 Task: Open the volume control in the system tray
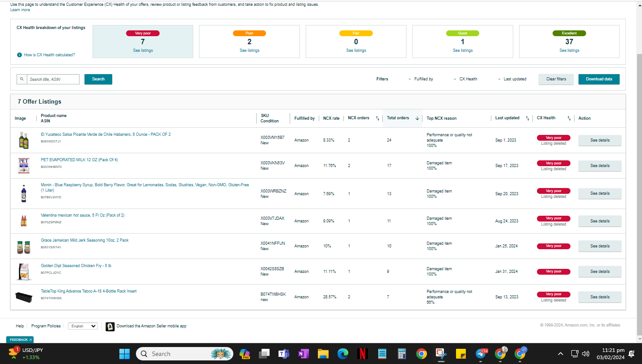click(586, 354)
